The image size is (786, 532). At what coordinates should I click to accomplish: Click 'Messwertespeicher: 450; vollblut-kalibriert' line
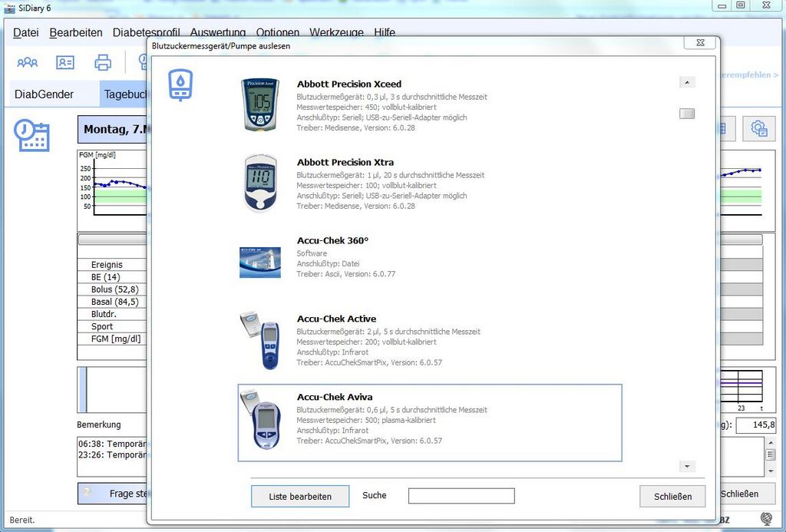tap(366, 107)
